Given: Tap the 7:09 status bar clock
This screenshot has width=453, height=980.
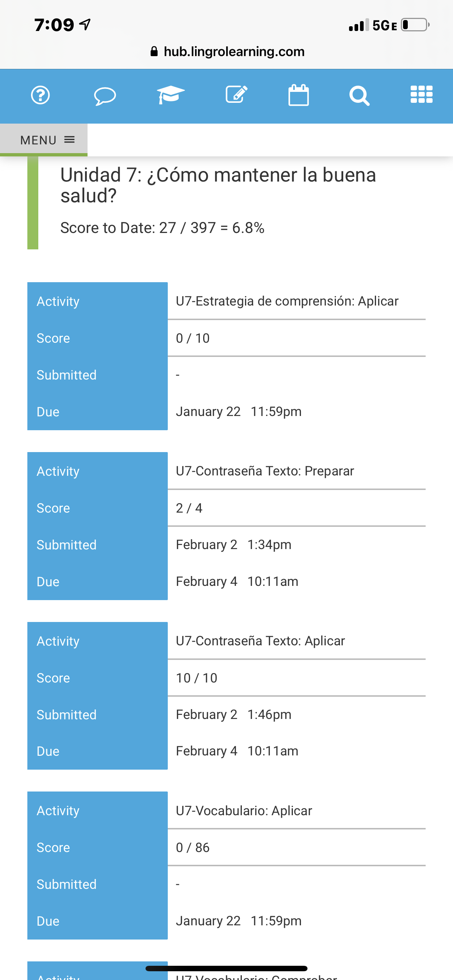Looking at the screenshot, I should [54, 25].
